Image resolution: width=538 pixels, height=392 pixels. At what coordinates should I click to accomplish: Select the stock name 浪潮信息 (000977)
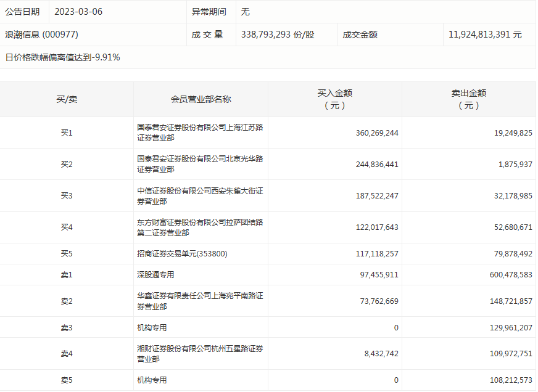tap(42, 35)
